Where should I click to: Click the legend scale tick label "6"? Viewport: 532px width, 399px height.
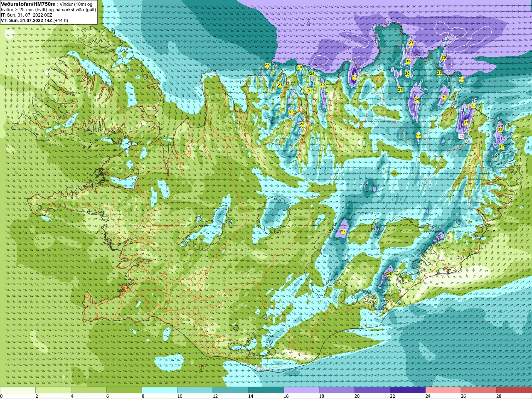point(107,396)
